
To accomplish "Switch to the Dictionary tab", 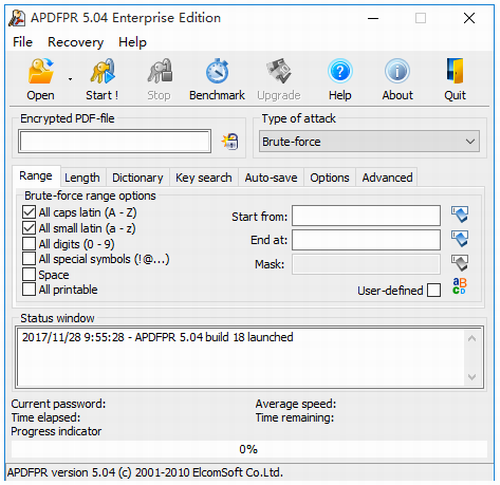I will click(138, 178).
